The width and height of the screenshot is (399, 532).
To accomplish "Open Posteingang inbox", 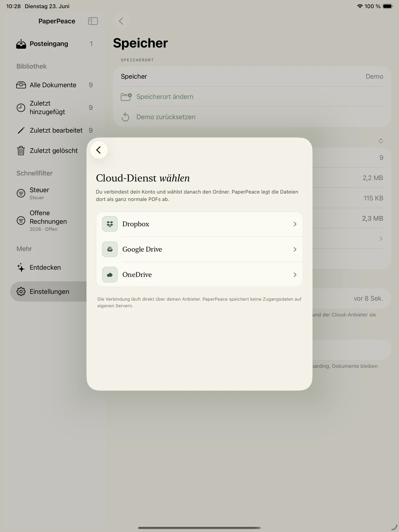I will (x=55, y=44).
